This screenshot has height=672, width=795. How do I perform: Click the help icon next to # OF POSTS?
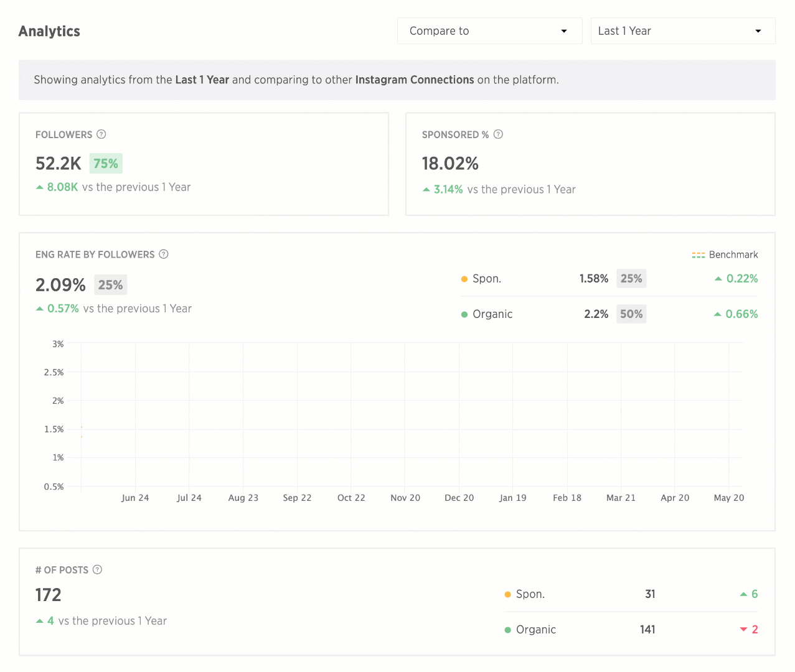[x=98, y=570]
